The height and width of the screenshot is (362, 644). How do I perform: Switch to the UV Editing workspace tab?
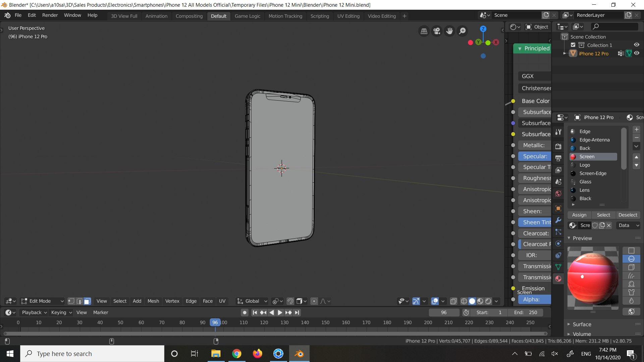(348, 16)
